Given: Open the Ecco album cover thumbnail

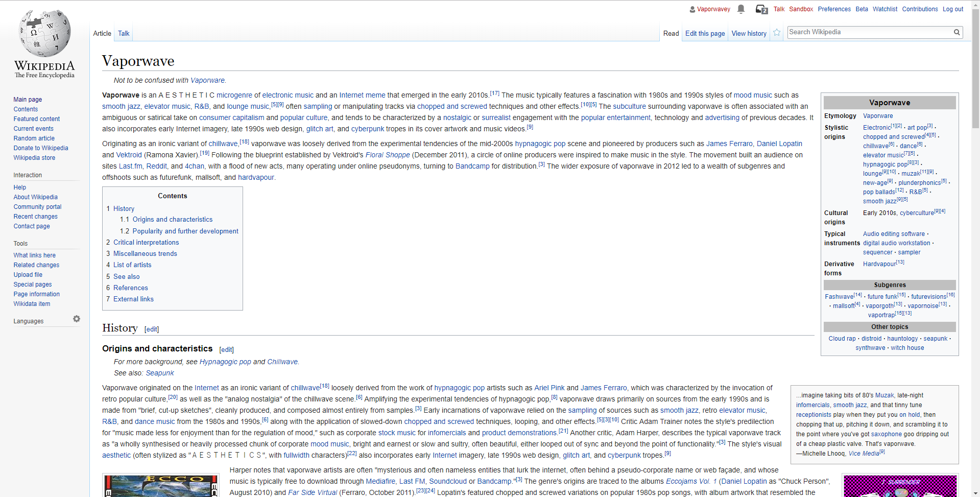Looking at the screenshot, I should (x=160, y=486).
